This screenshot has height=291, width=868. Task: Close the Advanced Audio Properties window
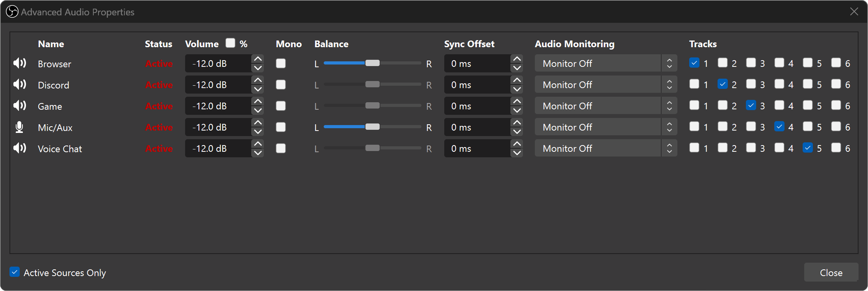click(854, 12)
